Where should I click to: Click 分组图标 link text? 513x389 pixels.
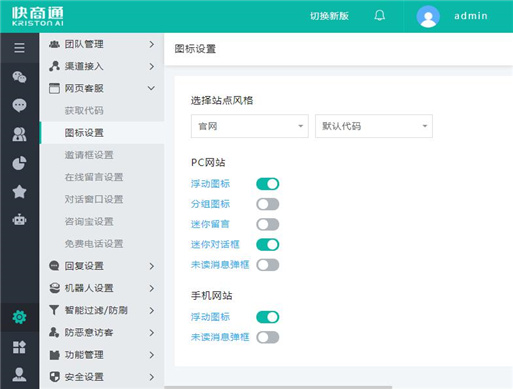(x=210, y=204)
